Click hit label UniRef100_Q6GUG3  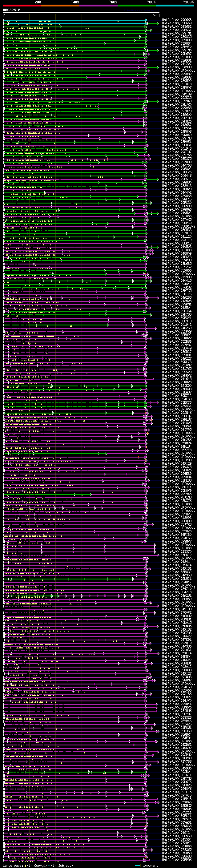pos(177,230)
